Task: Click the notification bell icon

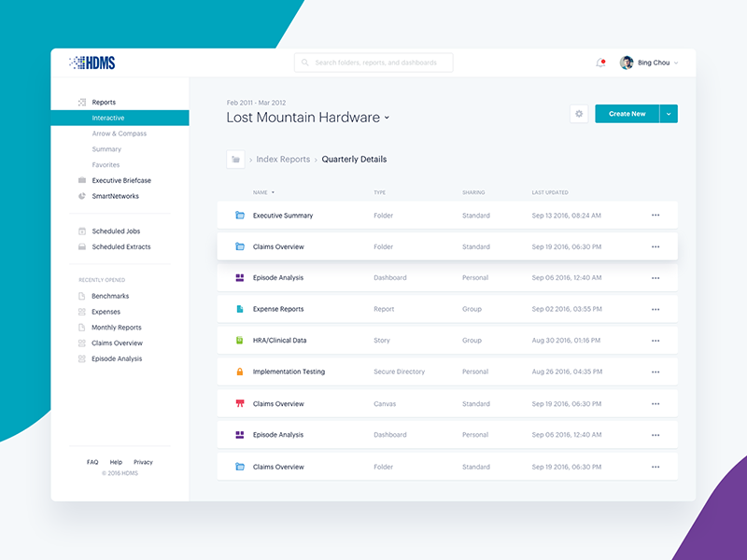Action: (600, 63)
